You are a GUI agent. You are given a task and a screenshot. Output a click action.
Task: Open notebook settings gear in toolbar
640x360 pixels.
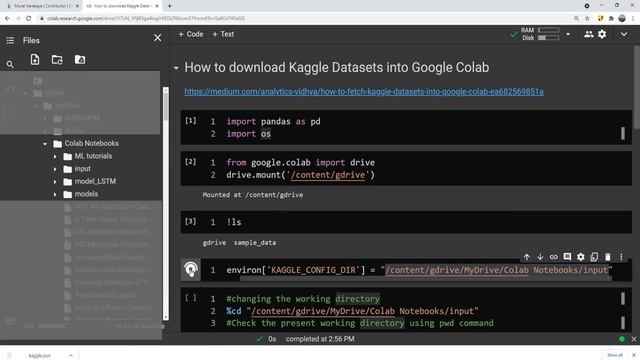tap(602, 34)
